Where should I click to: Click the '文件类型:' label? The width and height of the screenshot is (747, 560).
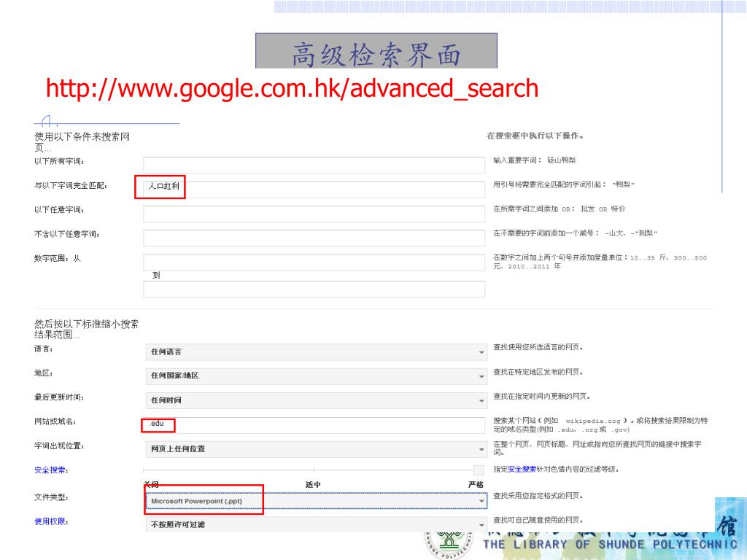(51, 497)
